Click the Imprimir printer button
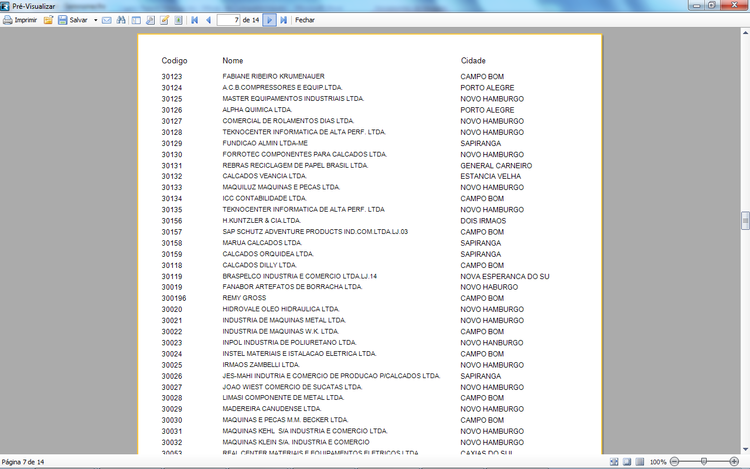Image resolution: width=750 pixels, height=469 pixels. [x=20, y=20]
